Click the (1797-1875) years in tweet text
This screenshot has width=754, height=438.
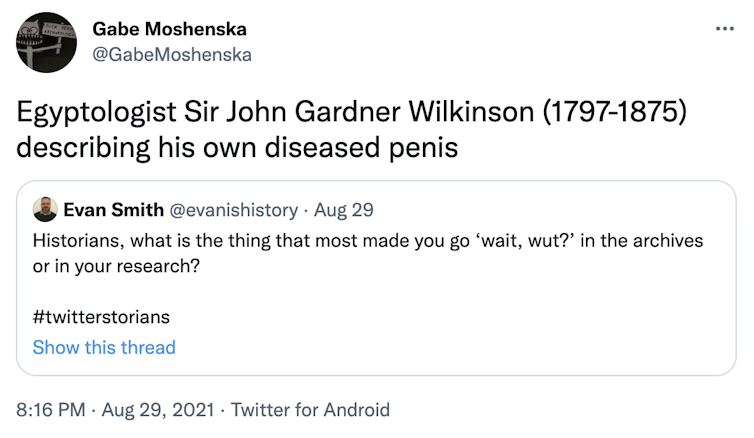(x=612, y=112)
